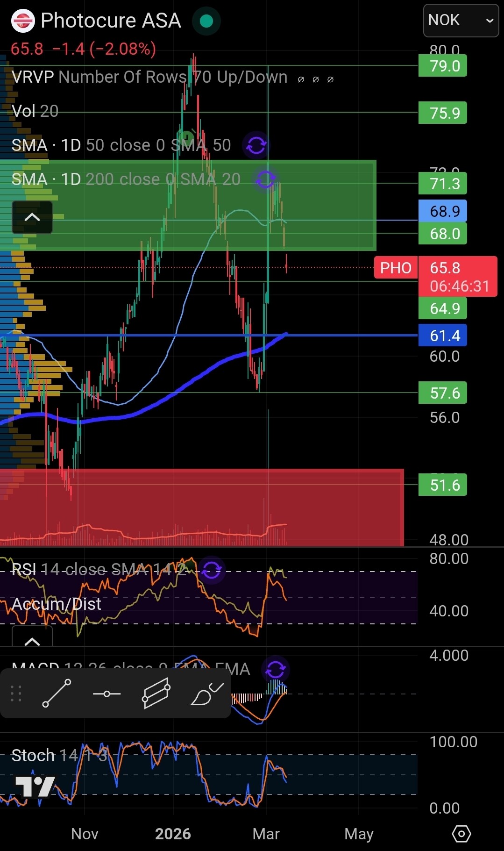Tap the red PHO price tag

[x=396, y=268]
